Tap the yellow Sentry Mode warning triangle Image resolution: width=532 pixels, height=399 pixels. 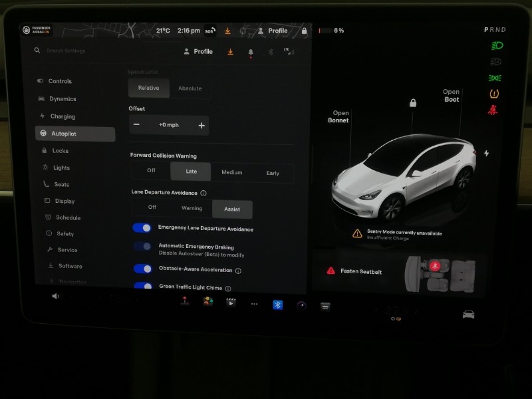tap(357, 233)
